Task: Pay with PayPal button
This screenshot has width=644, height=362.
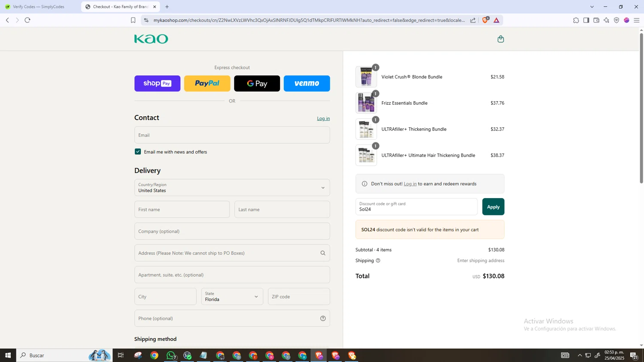Action: pos(207,84)
